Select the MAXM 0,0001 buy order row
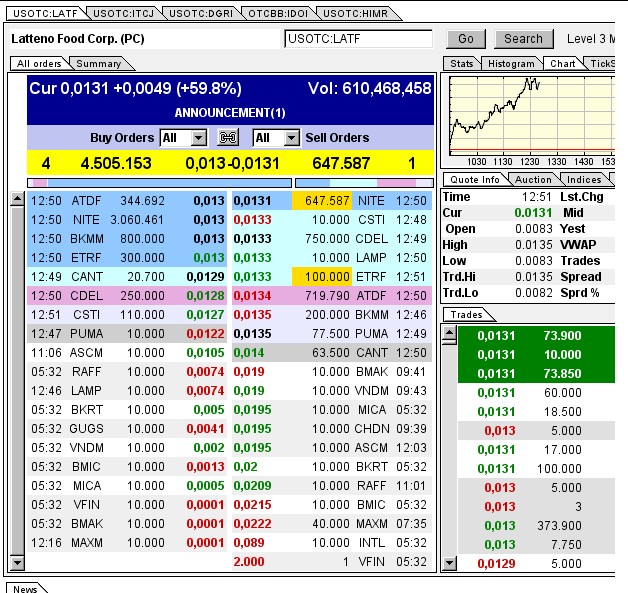Image resolution: width=628 pixels, height=593 pixels. (x=127, y=543)
